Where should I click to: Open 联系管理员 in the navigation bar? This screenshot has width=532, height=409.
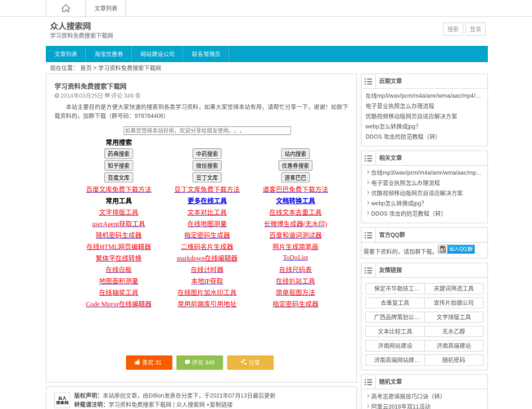206,54
